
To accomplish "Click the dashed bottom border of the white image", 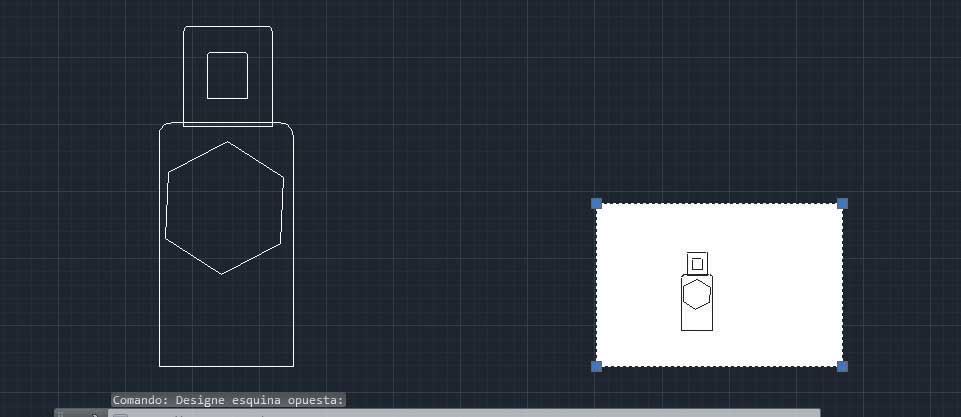I will coord(720,366).
